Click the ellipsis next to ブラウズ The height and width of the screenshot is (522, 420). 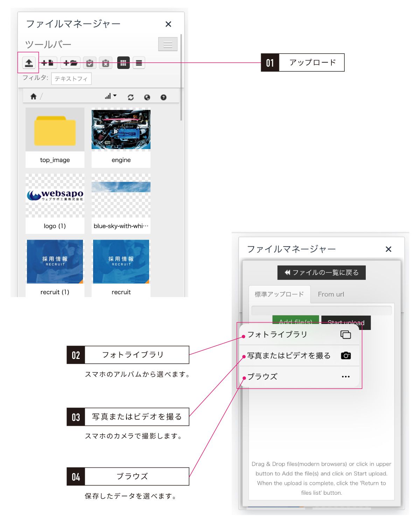click(x=346, y=376)
